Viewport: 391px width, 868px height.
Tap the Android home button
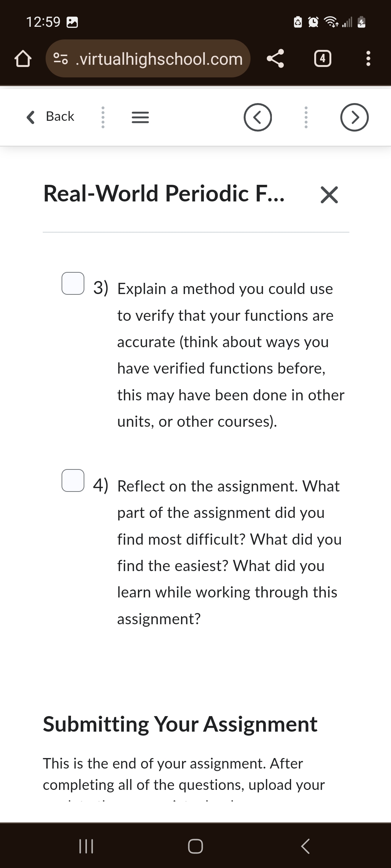click(195, 846)
